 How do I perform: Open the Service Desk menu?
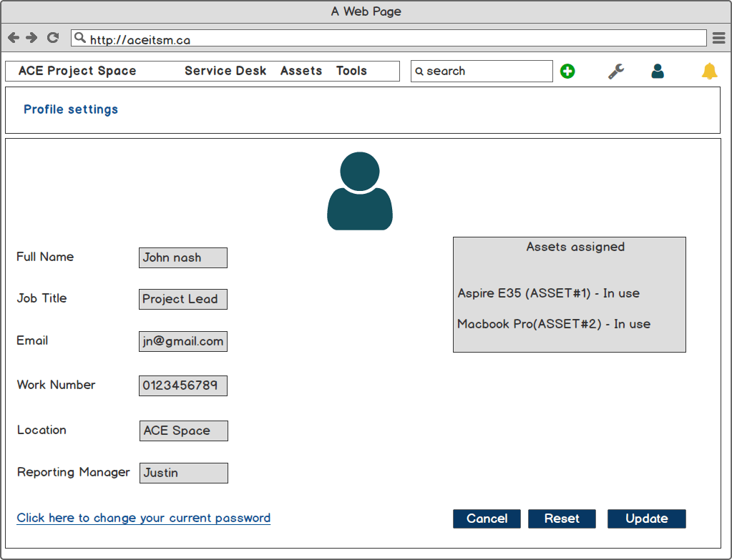[x=225, y=71]
